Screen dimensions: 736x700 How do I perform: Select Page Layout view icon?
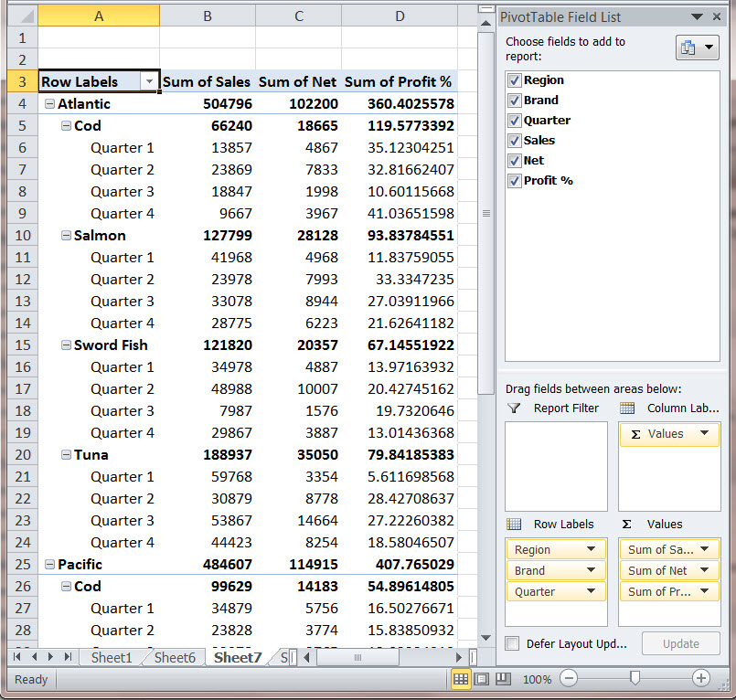tap(482, 679)
